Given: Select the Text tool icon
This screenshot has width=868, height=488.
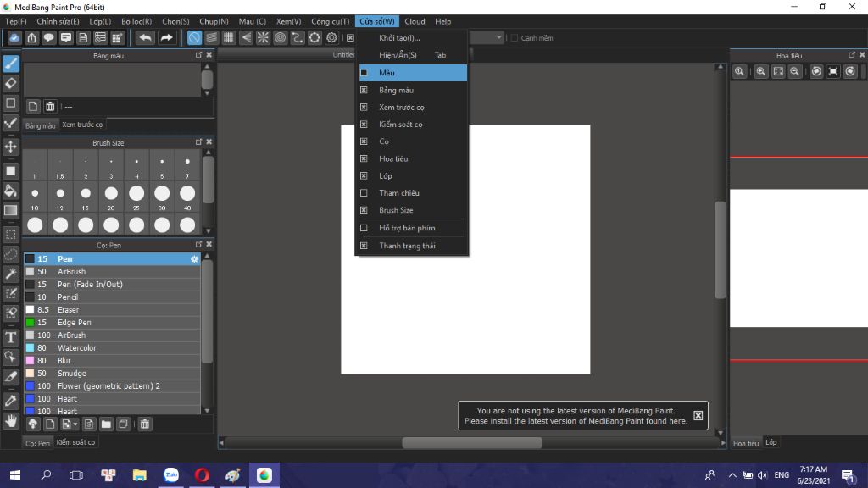Looking at the screenshot, I should [x=11, y=337].
